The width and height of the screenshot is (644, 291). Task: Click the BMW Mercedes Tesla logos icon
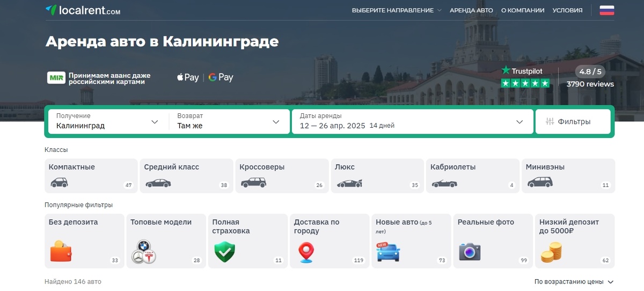point(143,252)
